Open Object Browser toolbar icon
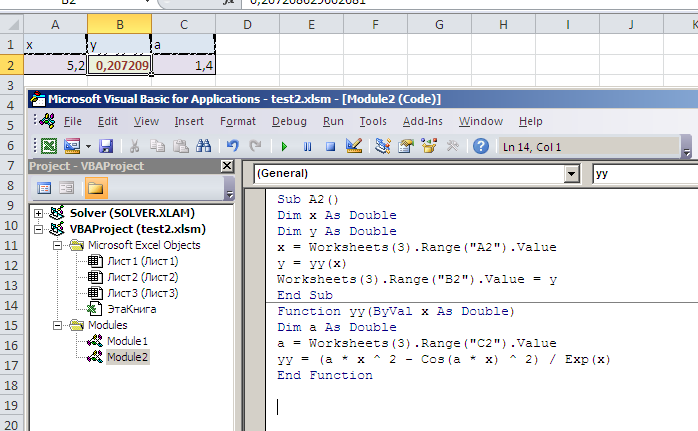Image resolution: width=698 pixels, height=431 pixels. (429, 146)
